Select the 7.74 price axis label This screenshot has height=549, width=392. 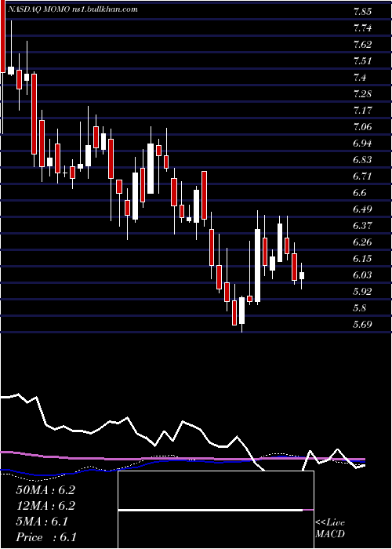pyautogui.click(x=362, y=28)
